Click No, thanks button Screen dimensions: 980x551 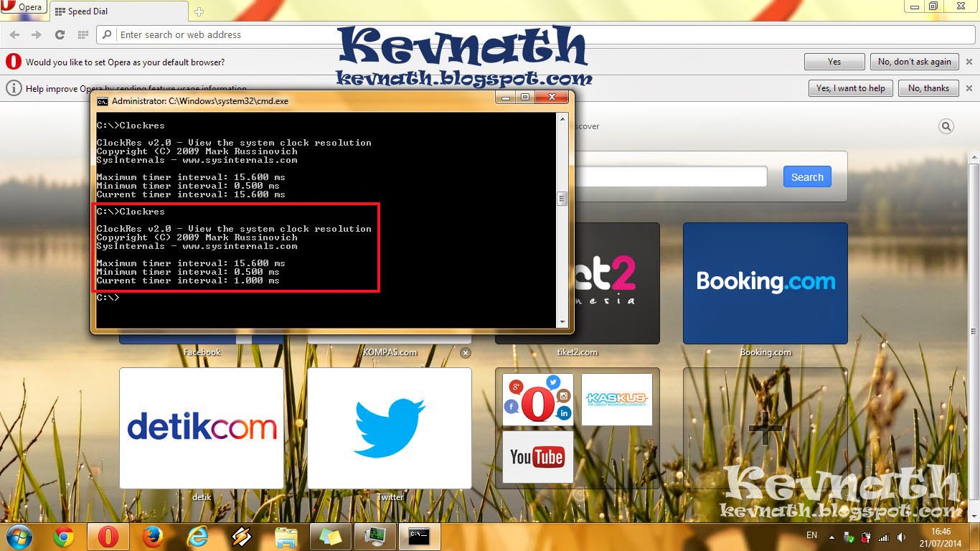pyautogui.click(x=928, y=88)
